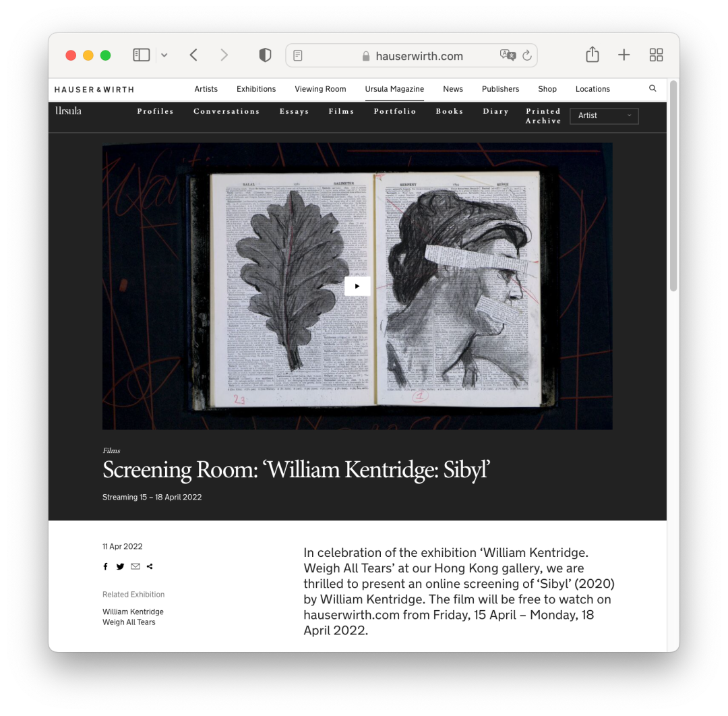The image size is (728, 716).
Task: Open the Publishers section
Action: click(x=500, y=89)
